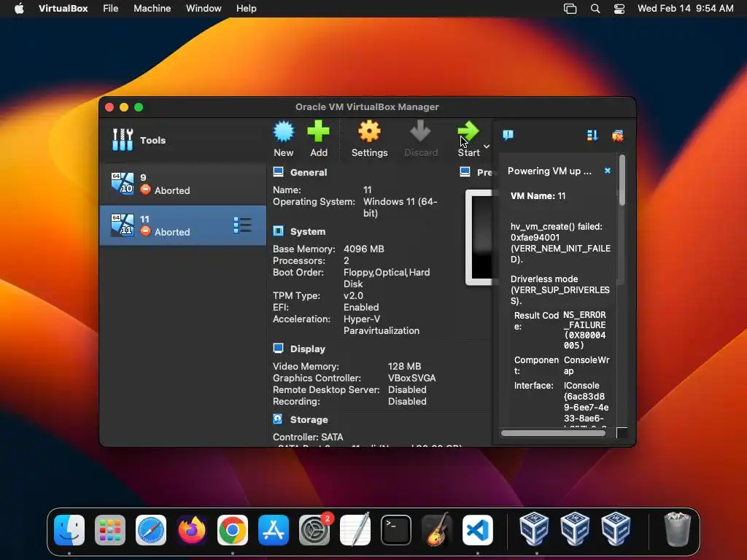
Task: Click the VBoxSVGA graphics controller value
Action: coord(411,378)
